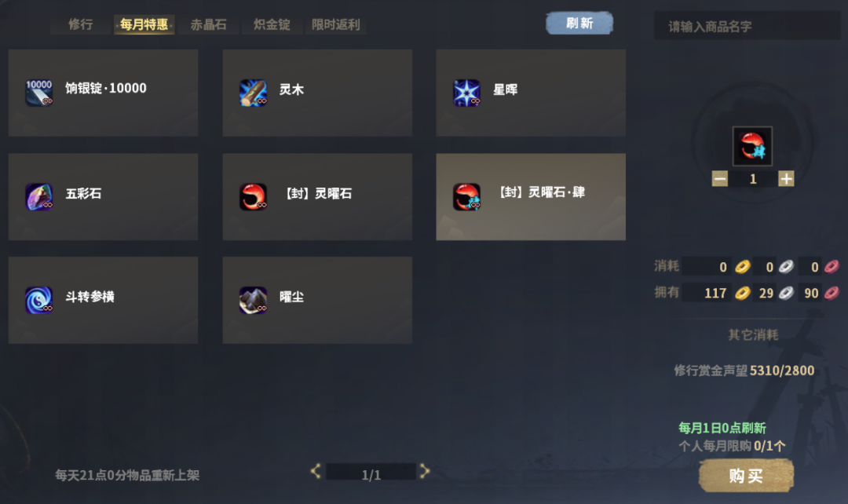This screenshot has width=848, height=504.
Task: Click the 刷新 refresh button
Action: (579, 24)
